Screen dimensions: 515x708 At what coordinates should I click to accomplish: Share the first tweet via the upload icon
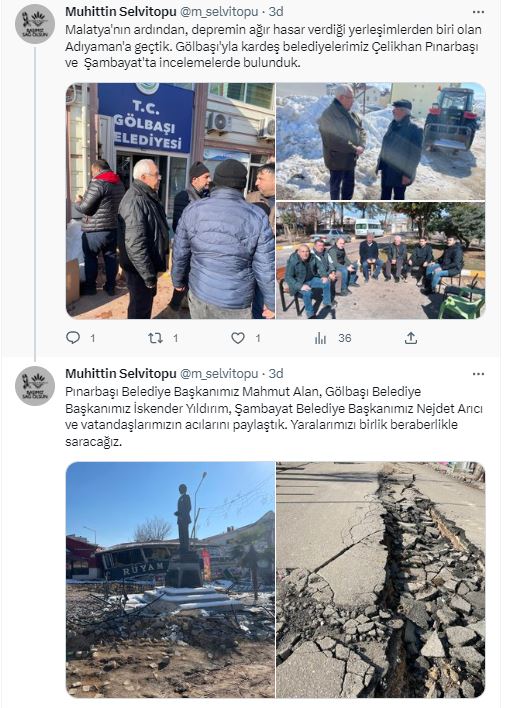click(411, 338)
